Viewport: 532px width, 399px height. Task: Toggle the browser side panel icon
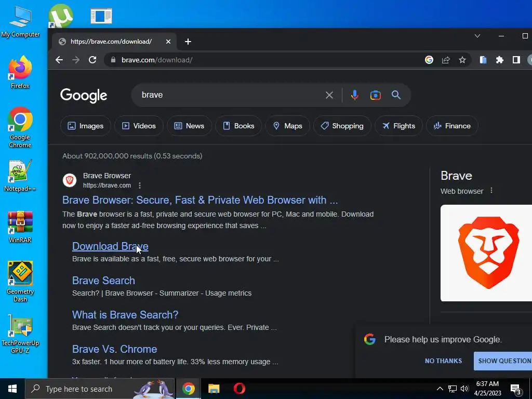point(516,60)
